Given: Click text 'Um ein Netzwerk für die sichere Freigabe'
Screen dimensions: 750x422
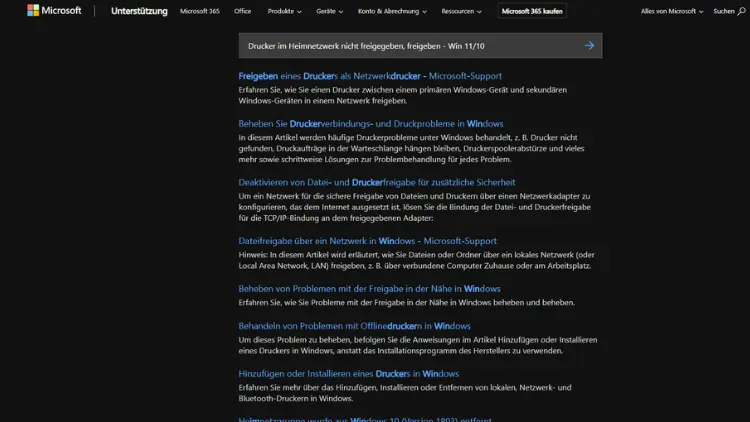Looking at the screenshot, I should click(x=415, y=207).
